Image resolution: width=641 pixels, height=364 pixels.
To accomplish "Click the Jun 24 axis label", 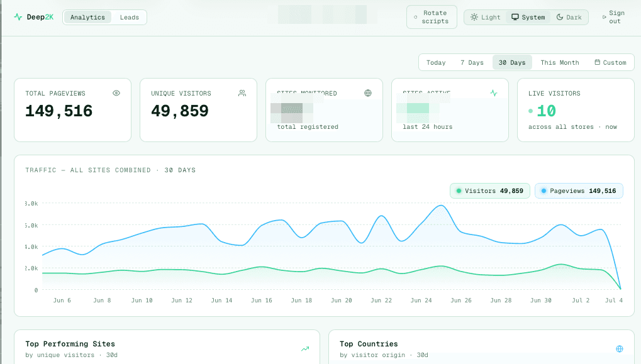I will click(x=421, y=301).
